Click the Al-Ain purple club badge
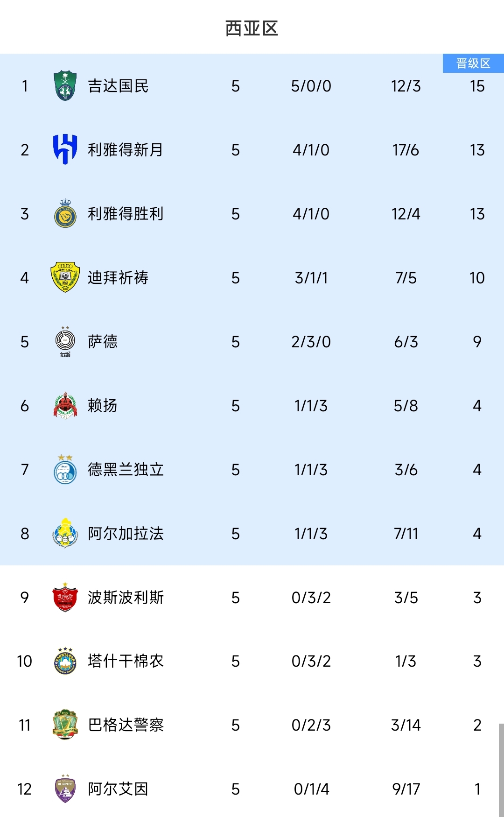504x817 pixels. 65,789
